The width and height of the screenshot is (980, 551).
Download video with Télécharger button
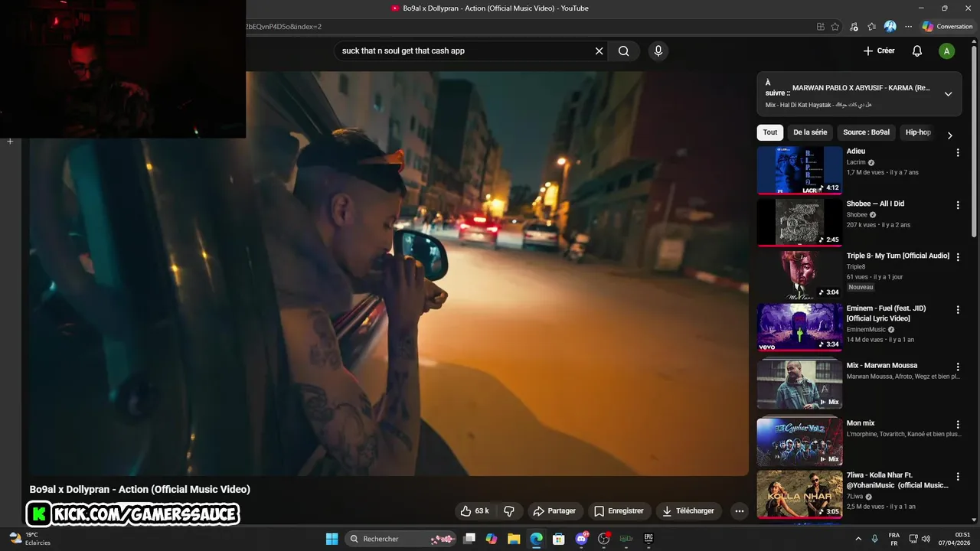688,510
